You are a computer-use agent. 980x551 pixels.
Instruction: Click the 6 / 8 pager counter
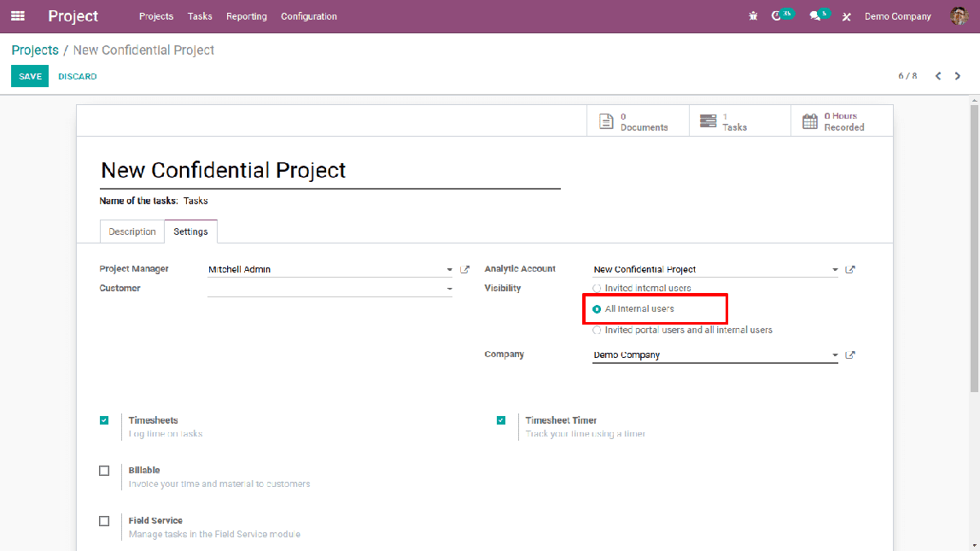[x=907, y=76]
